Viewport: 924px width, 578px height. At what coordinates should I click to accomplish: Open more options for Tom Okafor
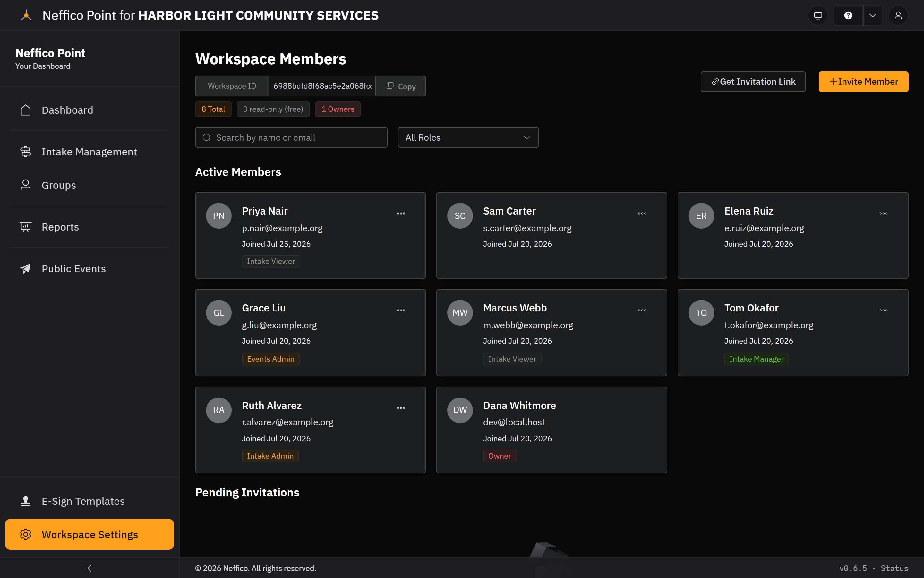(x=884, y=311)
